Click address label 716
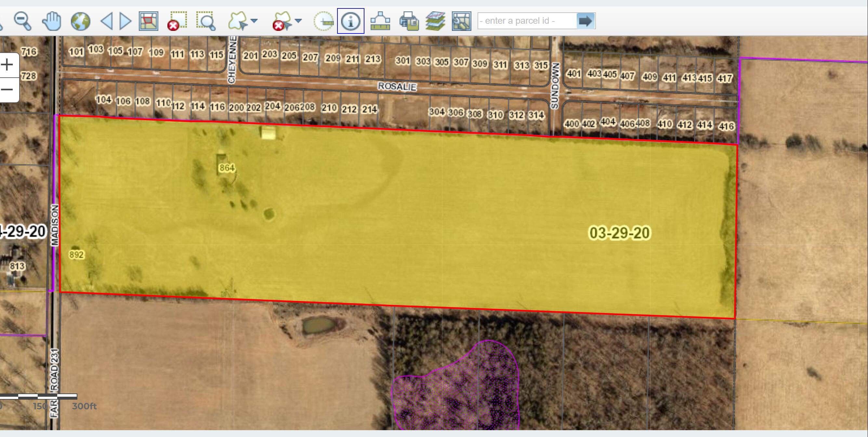 pyautogui.click(x=29, y=52)
